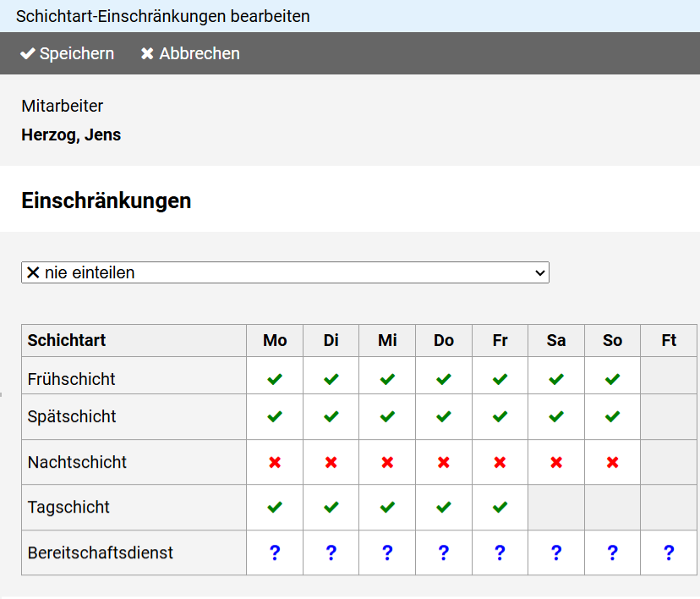
Task: Select the Nachtschicht row label
Action: pos(77,462)
